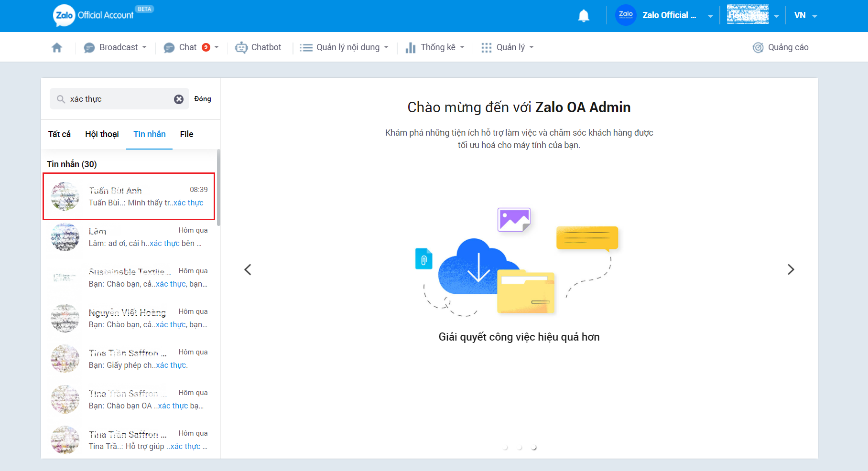
Task: Click the Zalo Official account avatar
Action: tap(626, 15)
